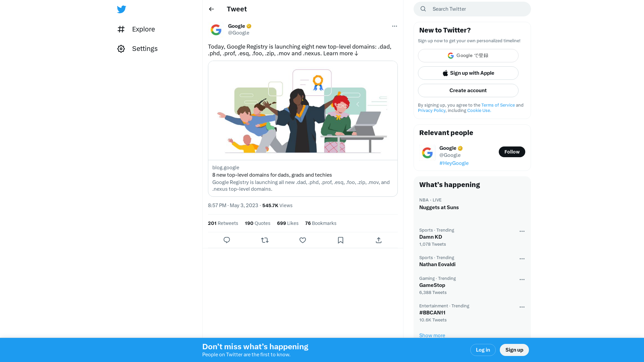This screenshot has height=362, width=644.
Task: Expand the #BBCAN11 trending topic options
Action: [522, 307]
